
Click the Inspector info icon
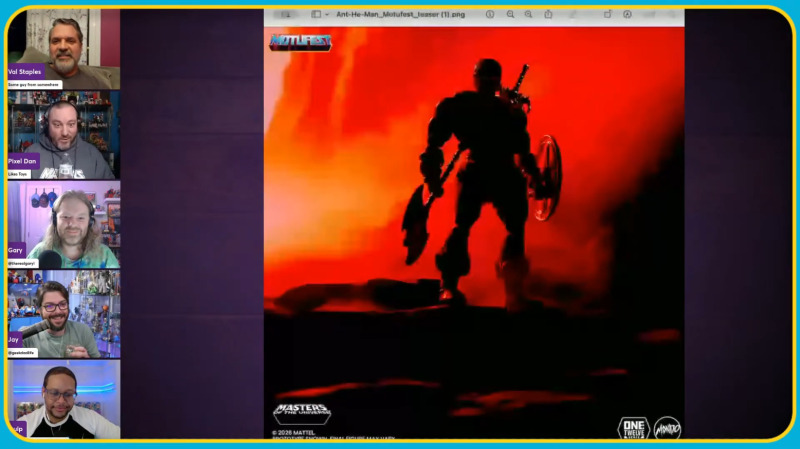coord(490,15)
